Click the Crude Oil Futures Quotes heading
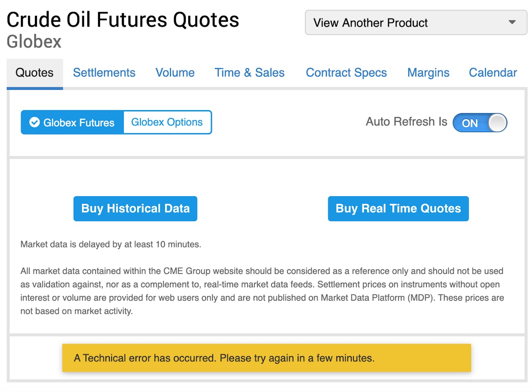Viewport: 532px width, 392px height. point(123,20)
